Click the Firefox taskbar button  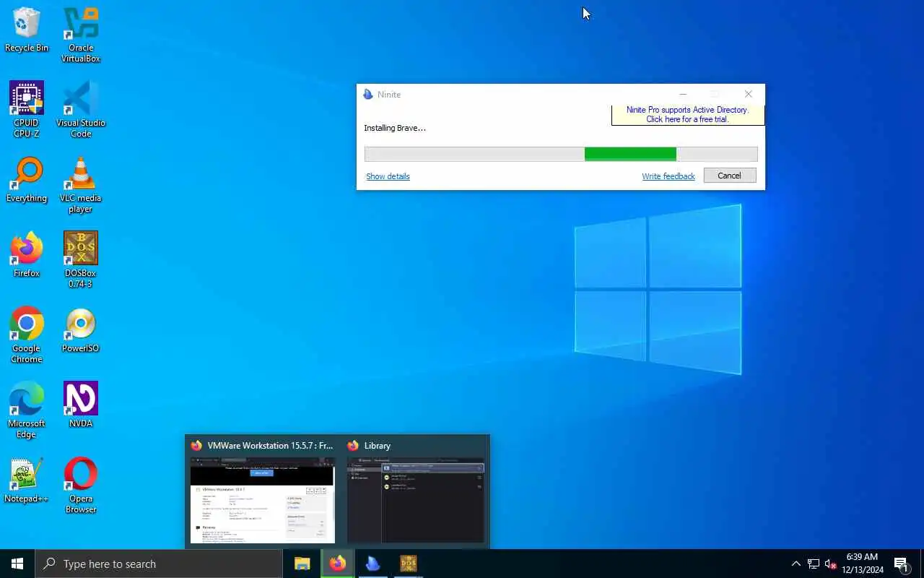click(x=337, y=564)
